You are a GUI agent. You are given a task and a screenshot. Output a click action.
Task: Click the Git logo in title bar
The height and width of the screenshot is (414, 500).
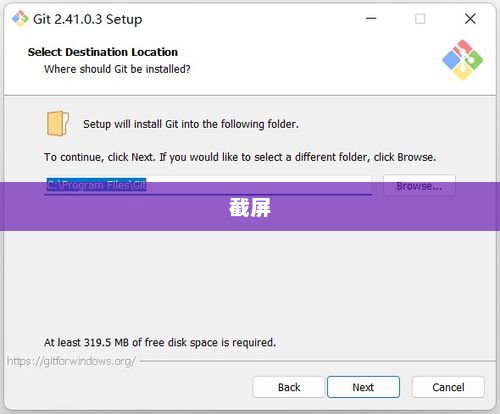coord(20,19)
